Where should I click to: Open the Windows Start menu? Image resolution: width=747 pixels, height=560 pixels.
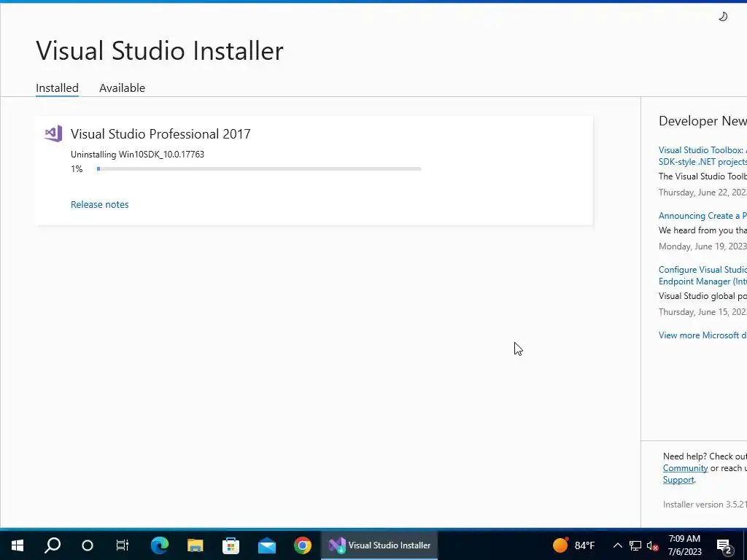tap(18, 545)
